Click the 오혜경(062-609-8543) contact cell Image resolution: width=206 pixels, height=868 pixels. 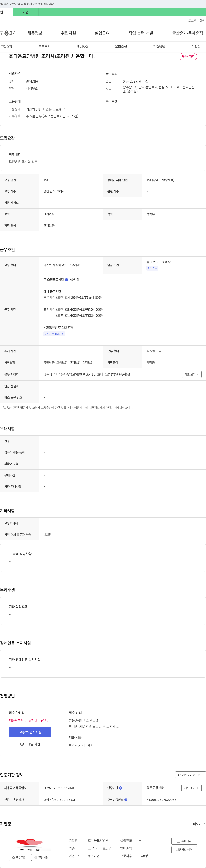click(x=59, y=800)
